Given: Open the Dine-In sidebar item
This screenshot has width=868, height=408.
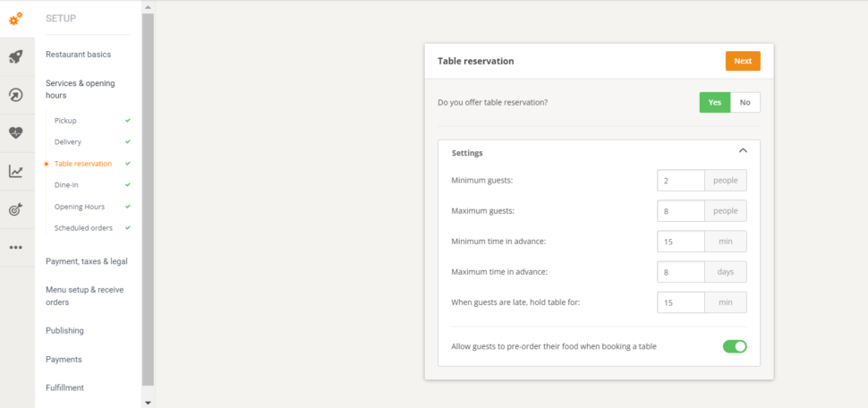Looking at the screenshot, I should point(66,185).
